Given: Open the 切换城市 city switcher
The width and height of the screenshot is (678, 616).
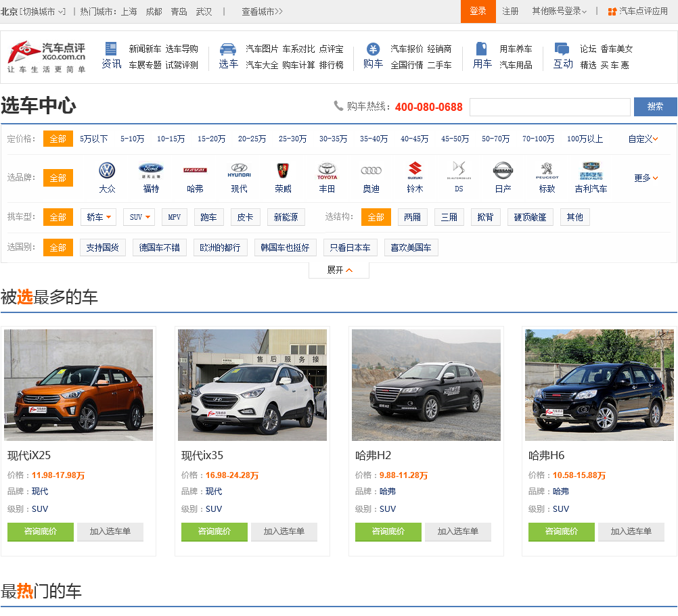Looking at the screenshot, I should click(43, 11).
